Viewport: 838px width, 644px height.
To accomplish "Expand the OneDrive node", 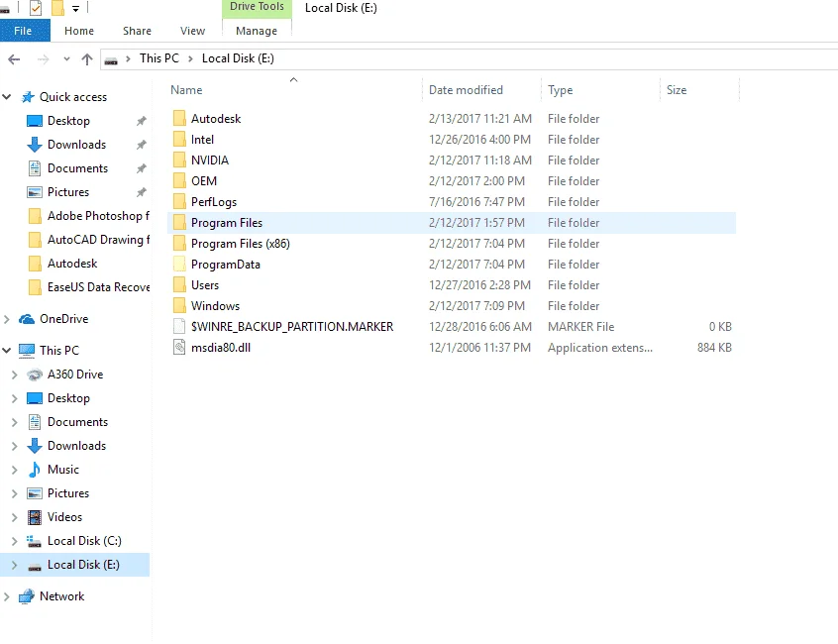I will click(x=7, y=319).
